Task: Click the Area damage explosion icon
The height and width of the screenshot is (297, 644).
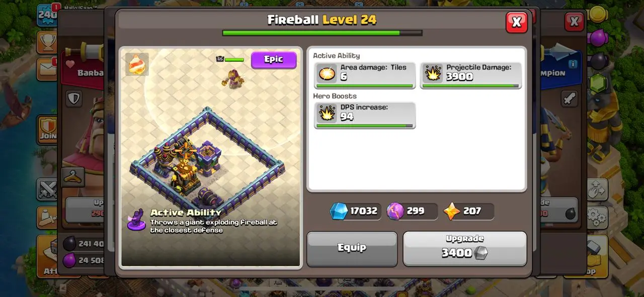Action: [x=327, y=74]
